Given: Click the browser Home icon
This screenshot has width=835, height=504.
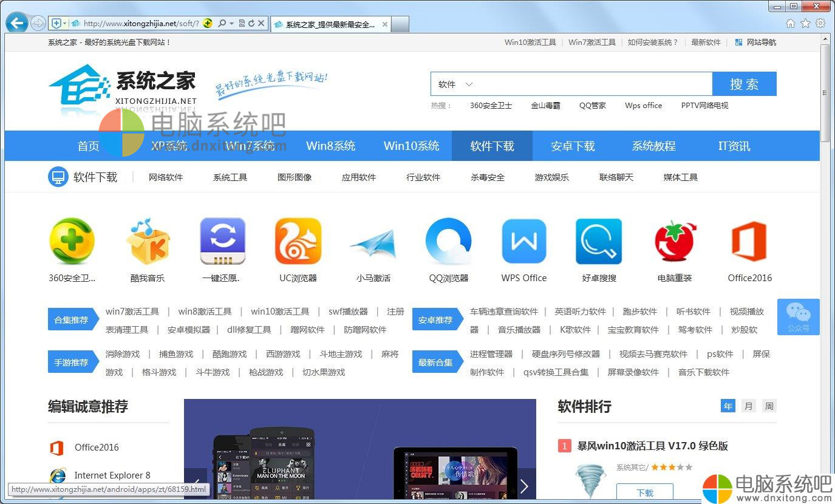Looking at the screenshot, I should pyautogui.click(x=790, y=23).
